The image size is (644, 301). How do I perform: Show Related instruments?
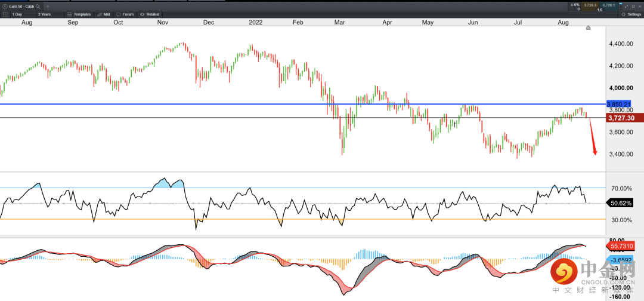tap(150, 14)
